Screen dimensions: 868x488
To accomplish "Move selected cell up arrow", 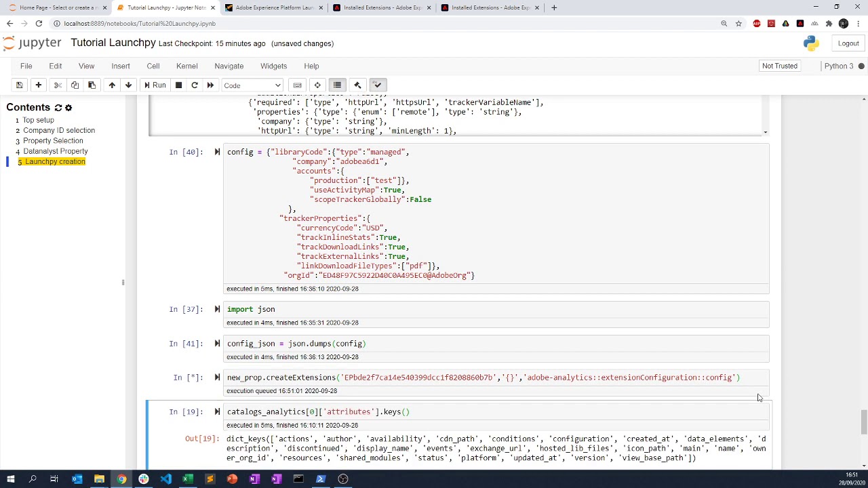I will coord(112,85).
